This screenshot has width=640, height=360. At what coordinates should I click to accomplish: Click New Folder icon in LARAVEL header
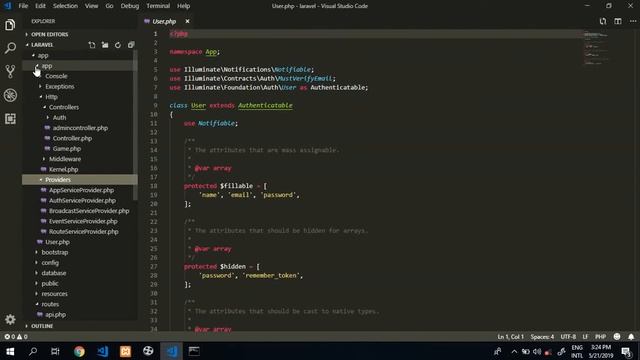coord(105,45)
